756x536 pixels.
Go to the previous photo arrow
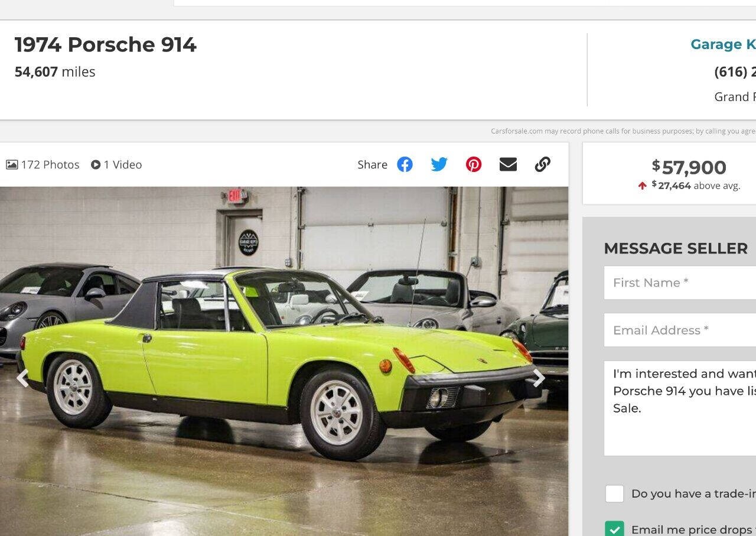click(22, 378)
